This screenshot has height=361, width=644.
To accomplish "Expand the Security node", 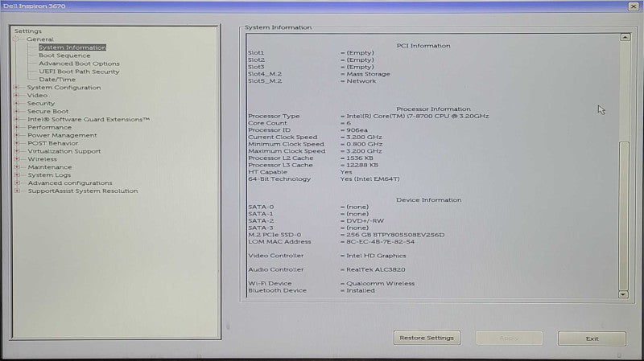I will (x=16, y=104).
